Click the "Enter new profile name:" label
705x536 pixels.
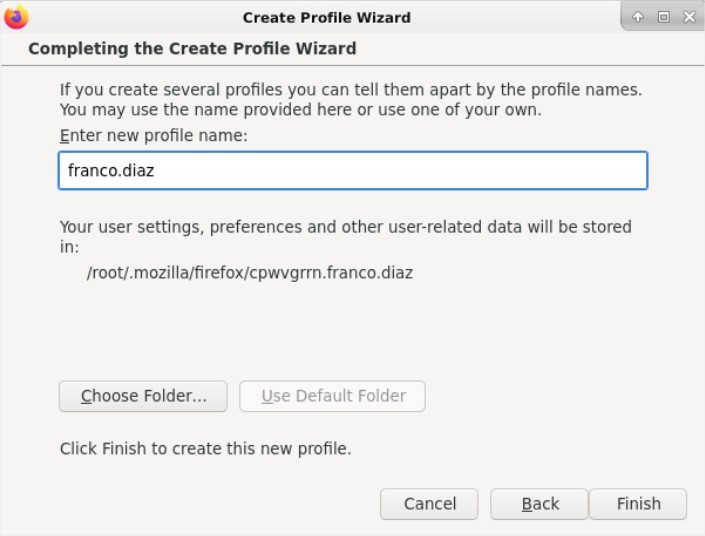pyautogui.click(x=154, y=135)
